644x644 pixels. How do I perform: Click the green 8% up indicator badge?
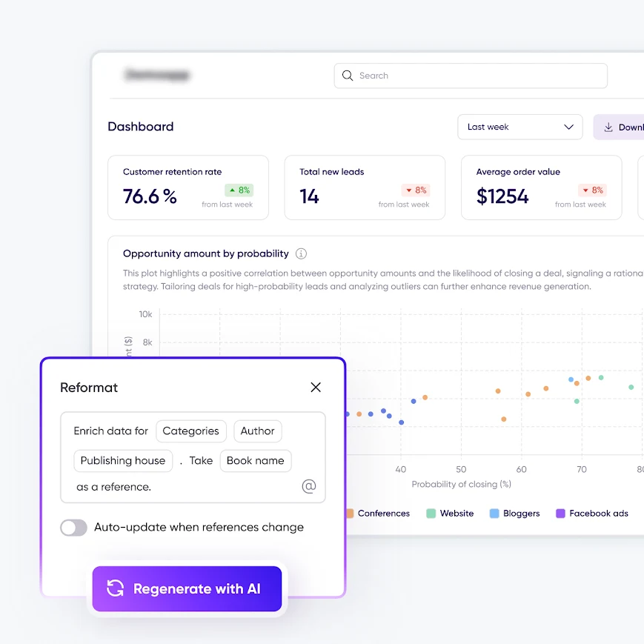(x=239, y=190)
